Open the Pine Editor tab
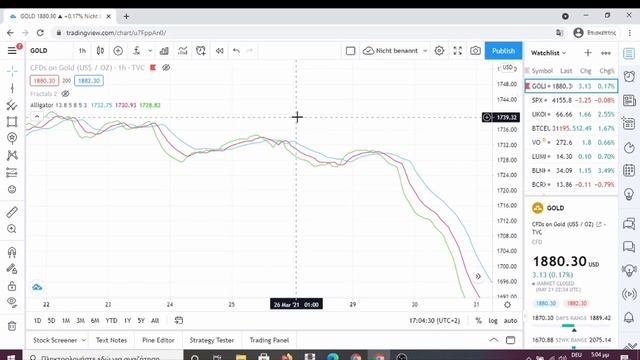640x360 pixels. 158,340
